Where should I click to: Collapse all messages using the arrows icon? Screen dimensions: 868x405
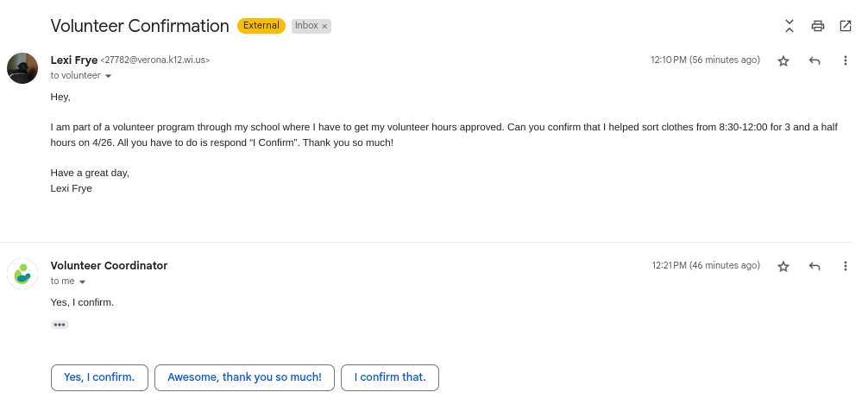(x=789, y=26)
